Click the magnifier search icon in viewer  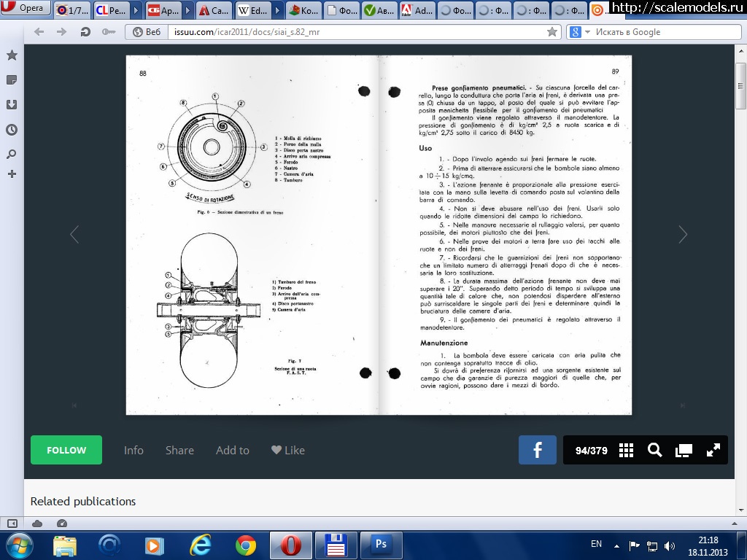point(654,451)
